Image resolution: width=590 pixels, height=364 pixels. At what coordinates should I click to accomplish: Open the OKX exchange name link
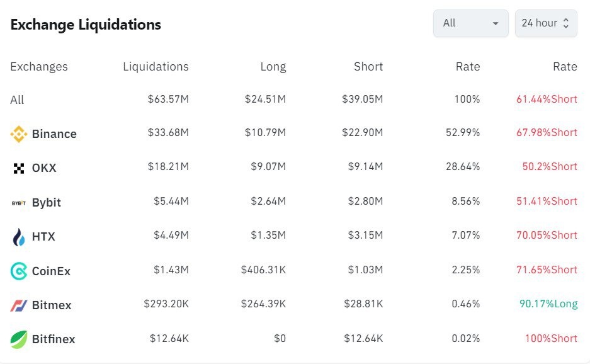pos(43,168)
